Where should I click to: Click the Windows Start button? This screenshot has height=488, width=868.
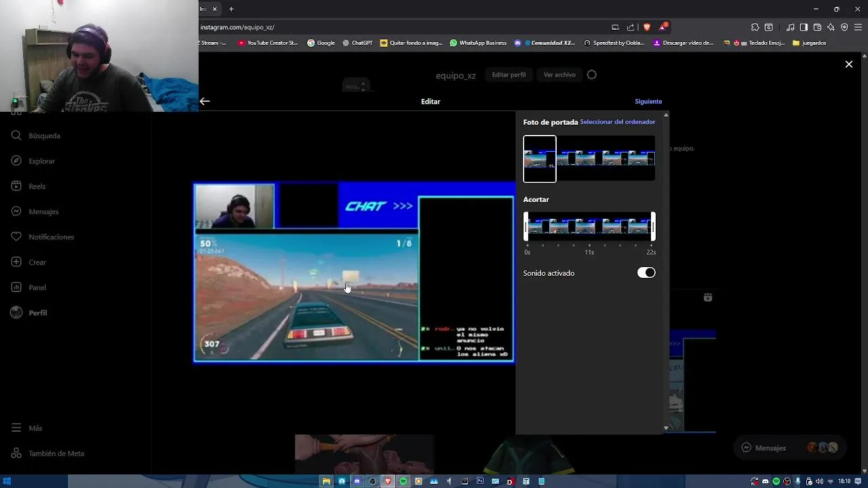point(7,481)
